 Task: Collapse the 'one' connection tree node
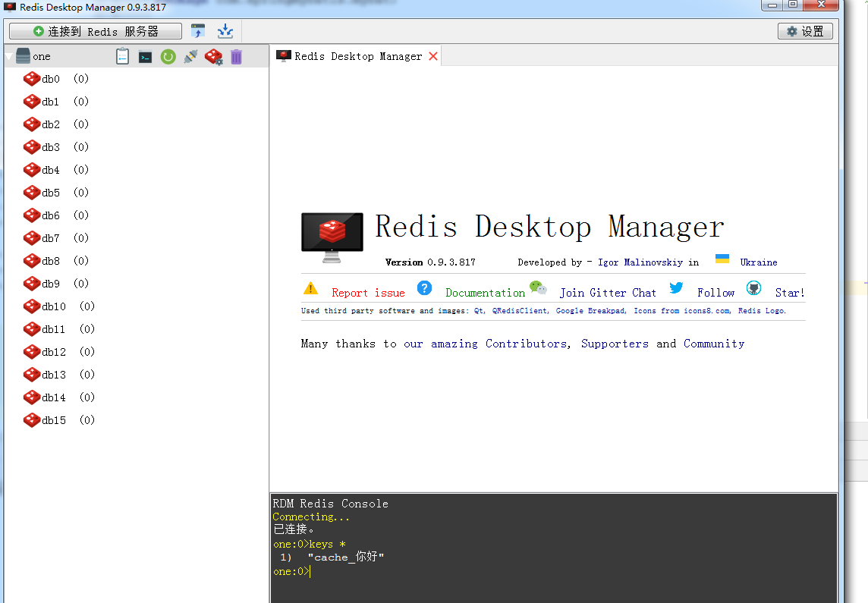[9, 56]
